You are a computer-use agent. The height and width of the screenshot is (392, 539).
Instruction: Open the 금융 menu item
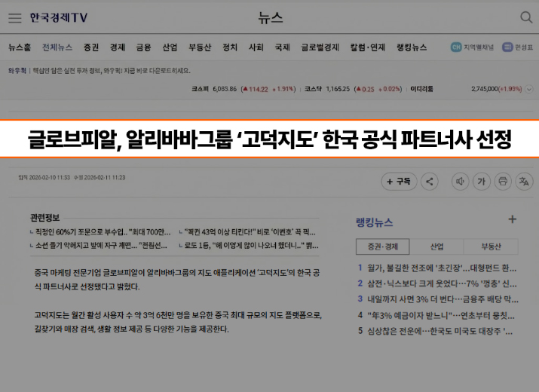coord(143,47)
